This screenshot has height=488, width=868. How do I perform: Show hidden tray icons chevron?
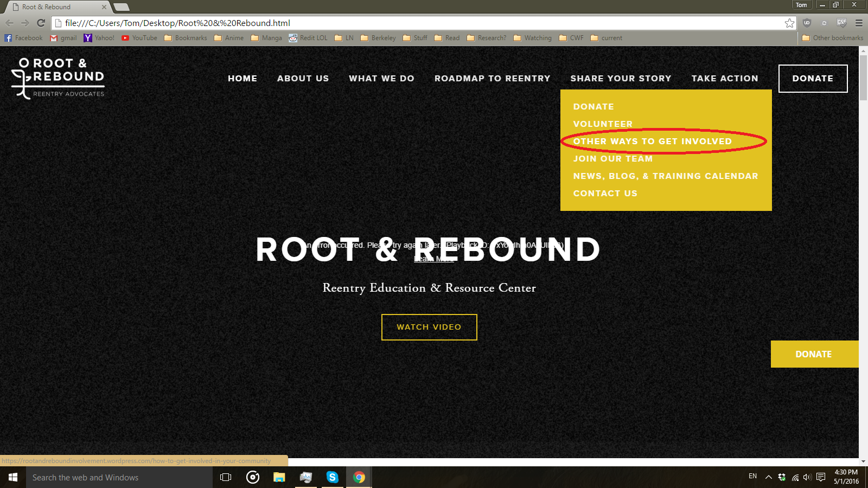tap(768, 477)
